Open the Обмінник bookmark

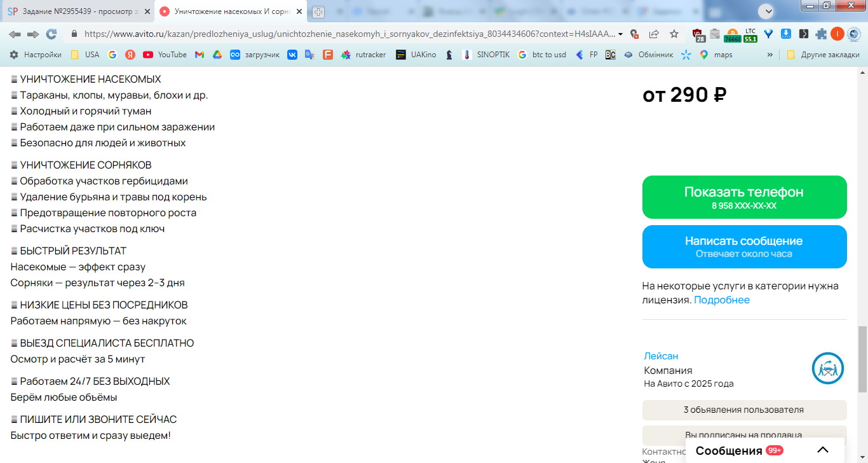pos(648,55)
